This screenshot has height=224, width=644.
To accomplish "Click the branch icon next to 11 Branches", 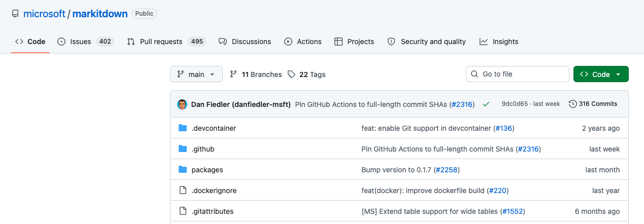I will [233, 74].
